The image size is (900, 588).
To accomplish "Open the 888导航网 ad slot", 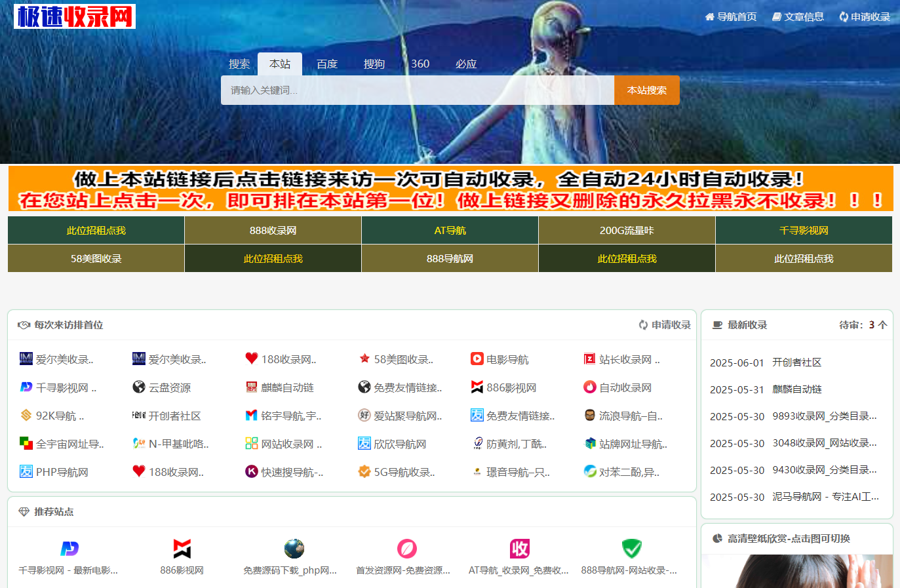I will pos(450,259).
